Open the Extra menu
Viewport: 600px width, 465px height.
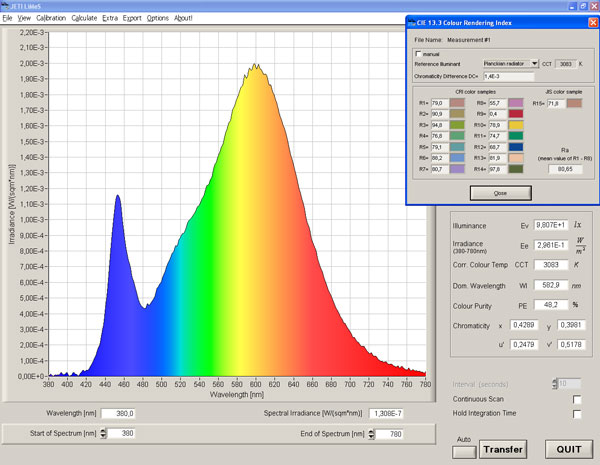point(110,18)
